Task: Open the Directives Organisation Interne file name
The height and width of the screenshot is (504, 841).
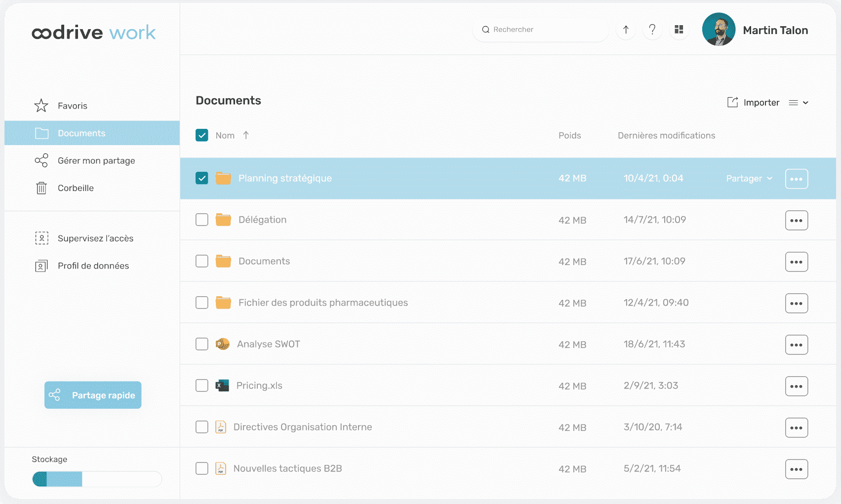Action: coord(303,427)
